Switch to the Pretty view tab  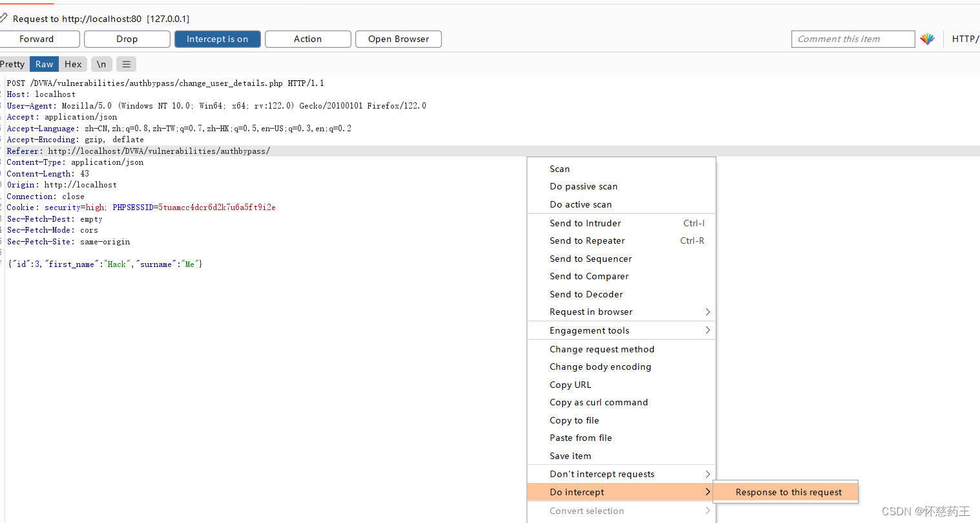click(x=13, y=64)
